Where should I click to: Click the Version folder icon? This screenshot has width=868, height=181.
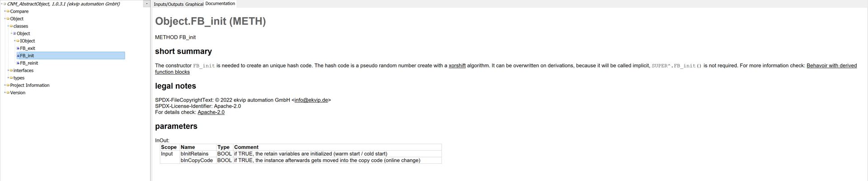pyautogui.click(x=8, y=92)
